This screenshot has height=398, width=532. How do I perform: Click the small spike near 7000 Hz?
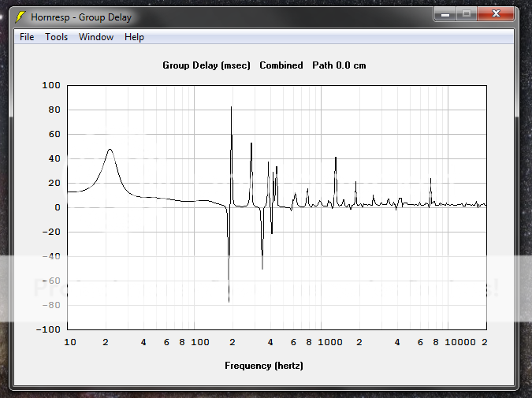point(430,179)
